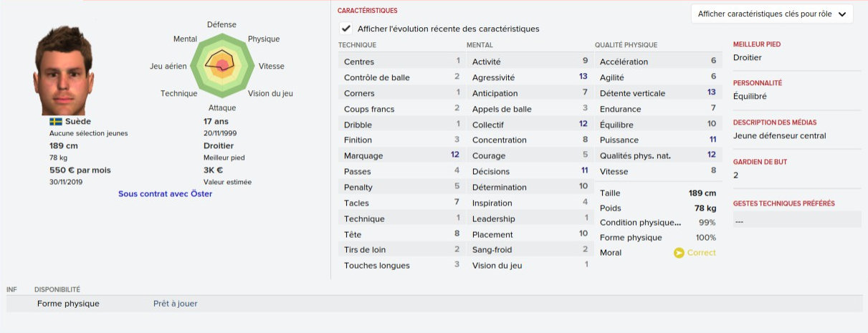Screen dimensions: 868x333
Task: Select the QUALITÉ PHYSIQUE column header
Action: point(626,45)
